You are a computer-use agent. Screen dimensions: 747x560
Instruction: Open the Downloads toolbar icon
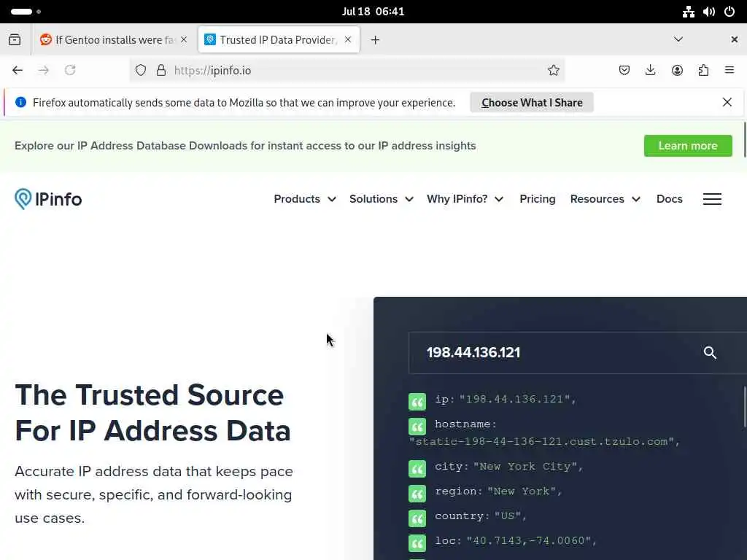[x=650, y=71]
